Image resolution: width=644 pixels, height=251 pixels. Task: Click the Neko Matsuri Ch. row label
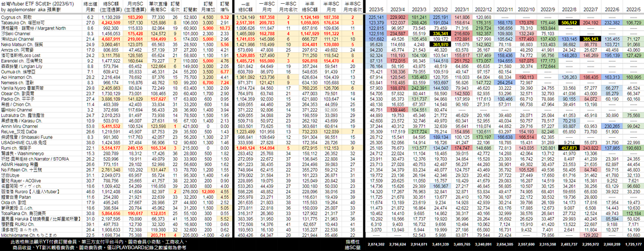click(x=21, y=45)
